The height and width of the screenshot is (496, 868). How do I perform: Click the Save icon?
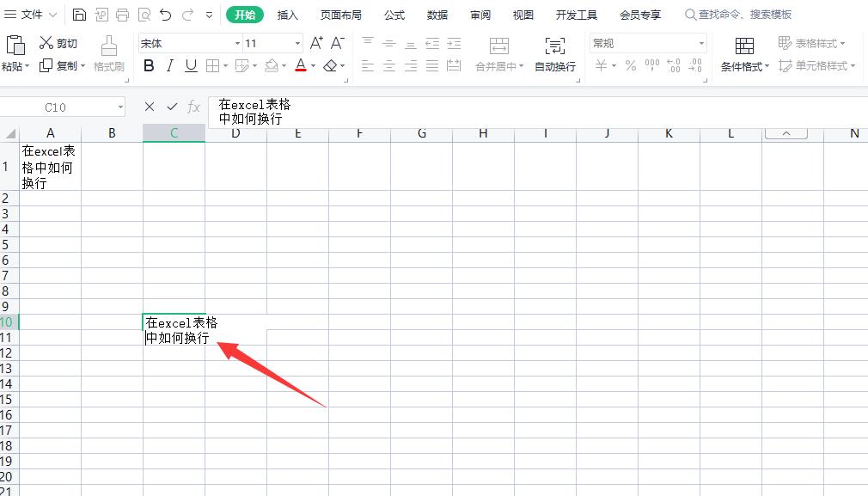click(x=80, y=14)
